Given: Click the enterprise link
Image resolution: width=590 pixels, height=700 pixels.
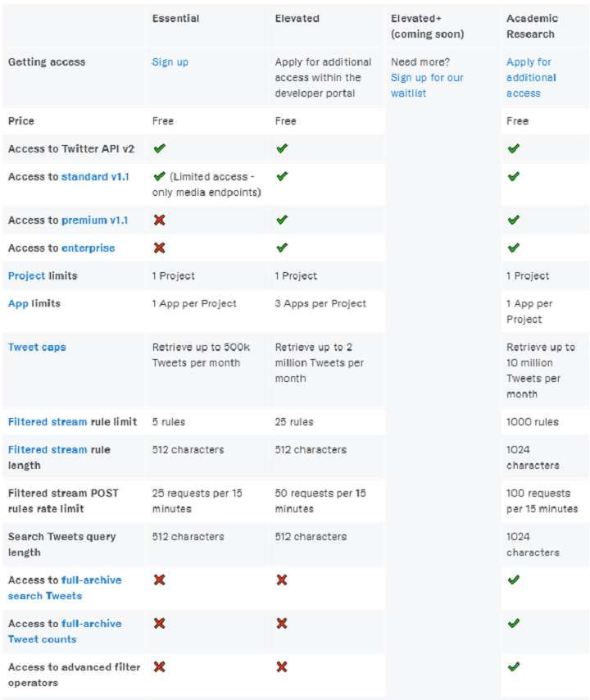Looking at the screenshot, I should 88,248.
